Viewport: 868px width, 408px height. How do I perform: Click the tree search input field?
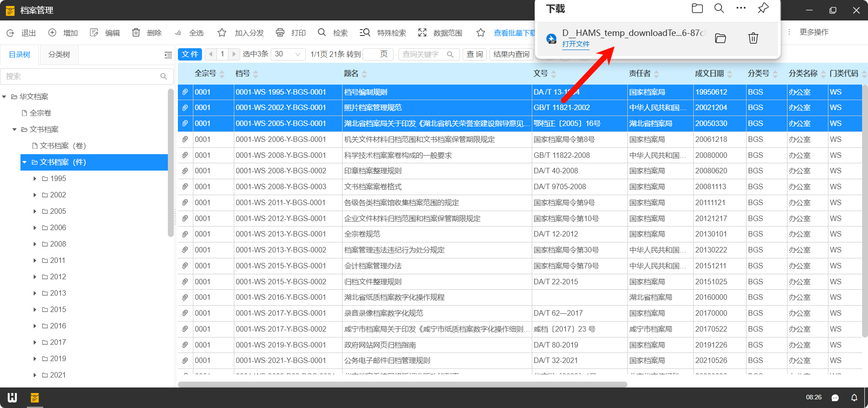point(82,76)
